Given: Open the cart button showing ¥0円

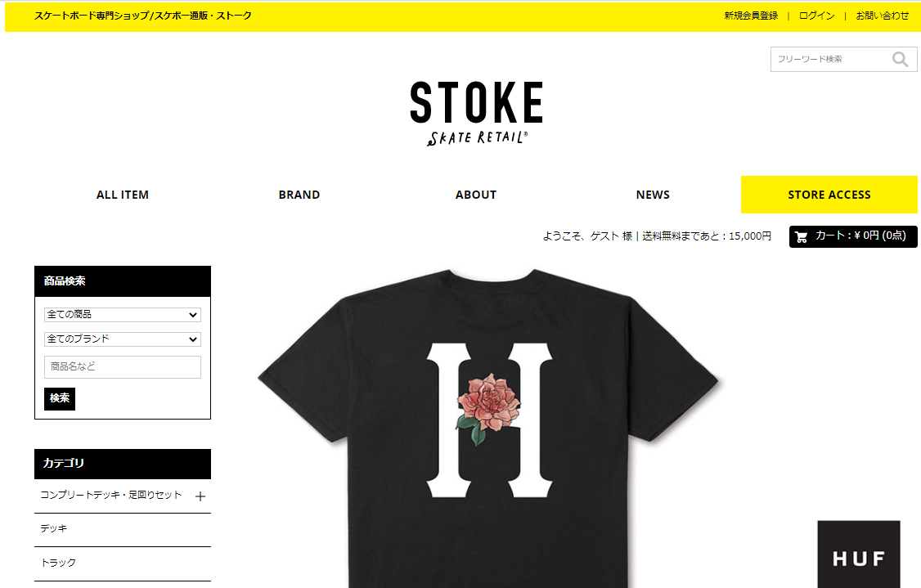Looking at the screenshot, I should (x=853, y=236).
